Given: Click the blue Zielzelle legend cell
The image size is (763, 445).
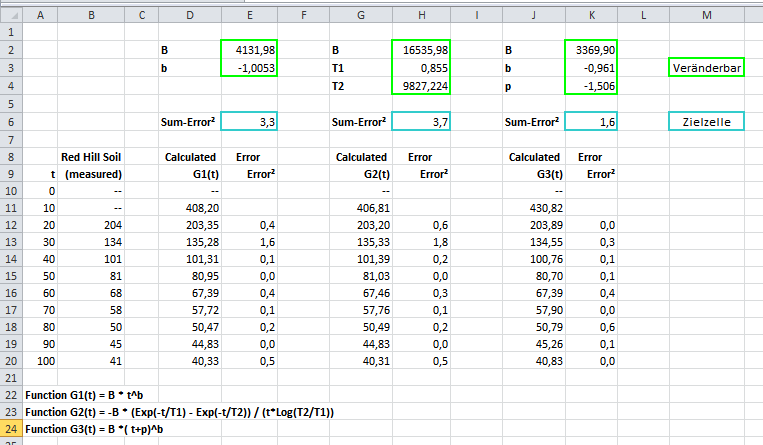Looking at the screenshot, I should 707,121.
